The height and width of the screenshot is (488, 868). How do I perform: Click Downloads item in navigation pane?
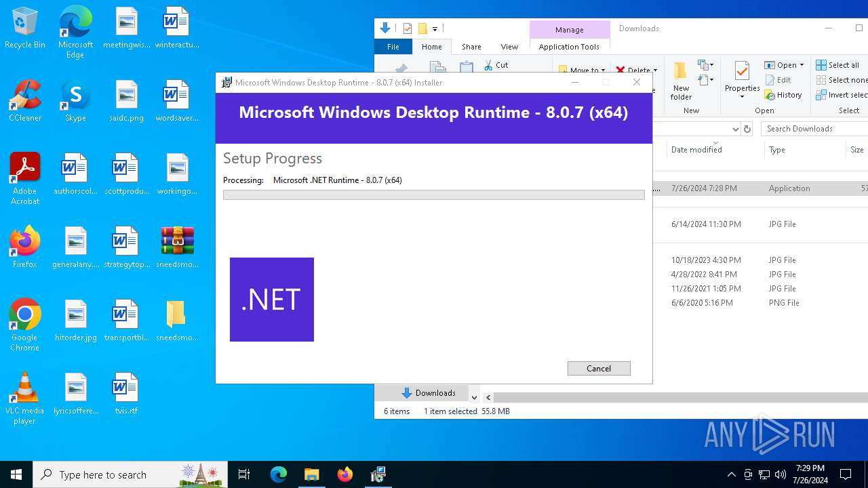(428, 393)
